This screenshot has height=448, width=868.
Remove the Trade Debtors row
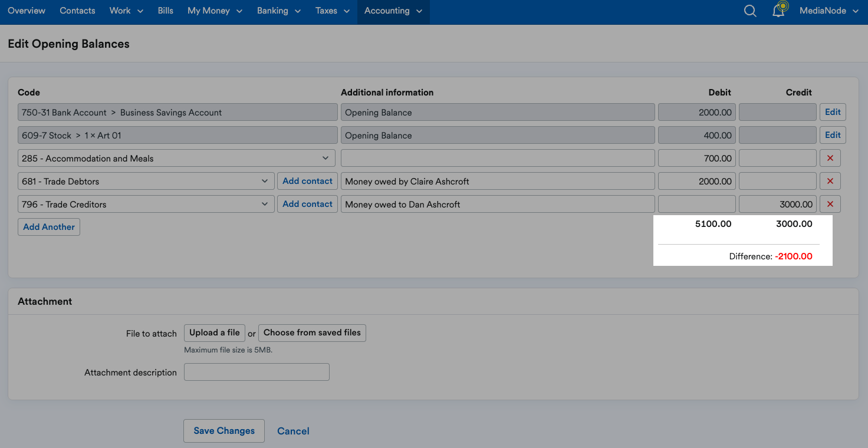pyautogui.click(x=830, y=181)
